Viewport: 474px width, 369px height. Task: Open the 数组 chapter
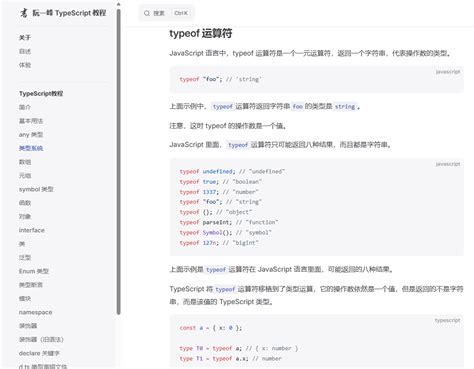point(25,162)
